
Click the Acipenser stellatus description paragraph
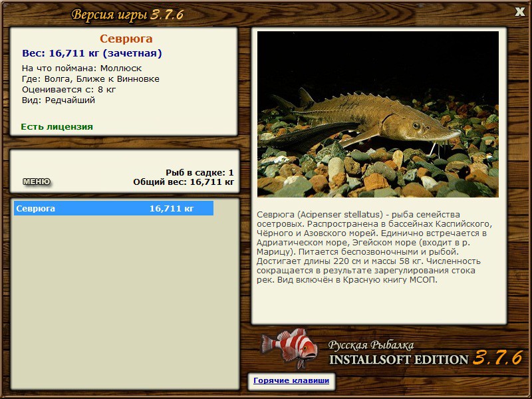click(374, 247)
